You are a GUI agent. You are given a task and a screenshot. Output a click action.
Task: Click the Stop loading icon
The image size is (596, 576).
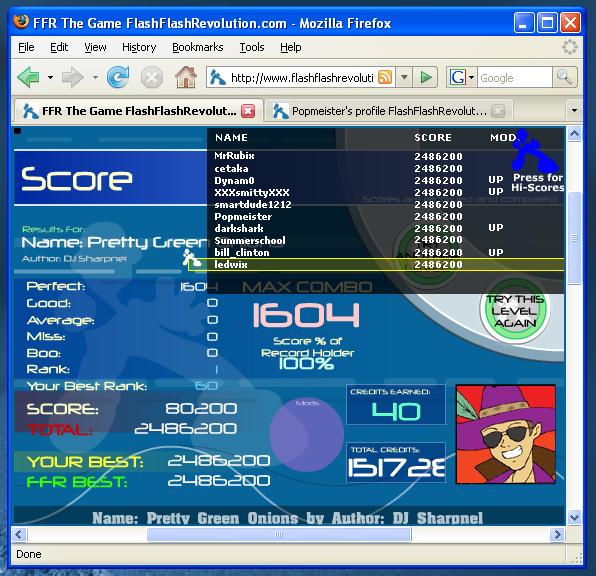pos(152,78)
